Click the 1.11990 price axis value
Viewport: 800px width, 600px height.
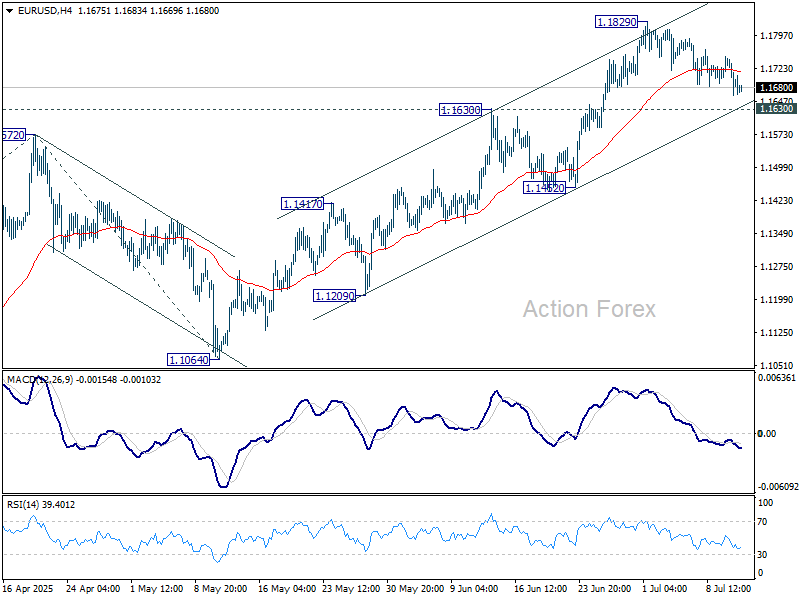[777, 299]
